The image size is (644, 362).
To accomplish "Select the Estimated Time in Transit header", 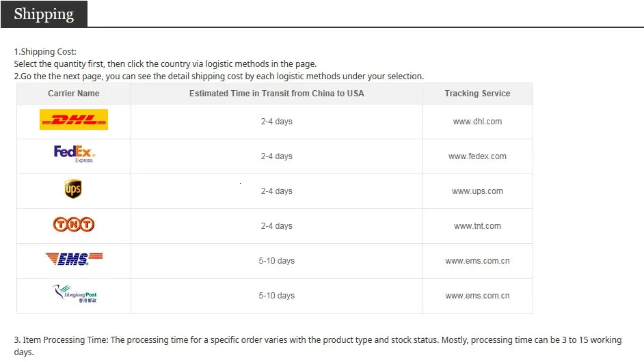I will [x=276, y=94].
